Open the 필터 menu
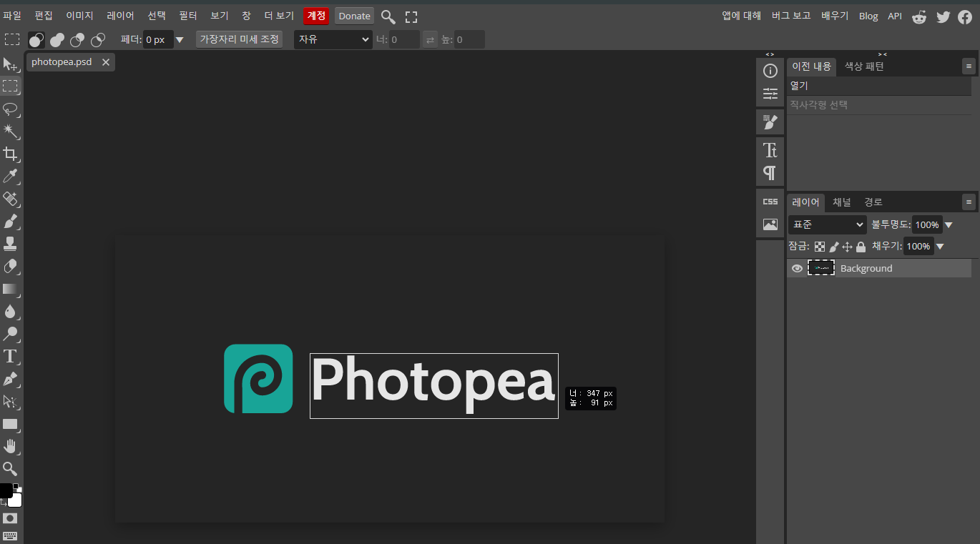The width and height of the screenshot is (980, 544). [x=188, y=16]
